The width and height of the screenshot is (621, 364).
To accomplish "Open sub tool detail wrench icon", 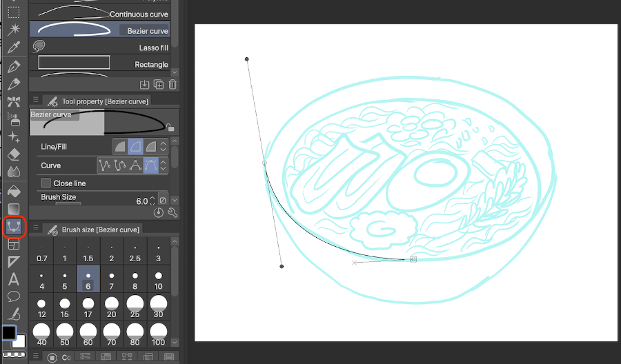I will [x=172, y=213].
